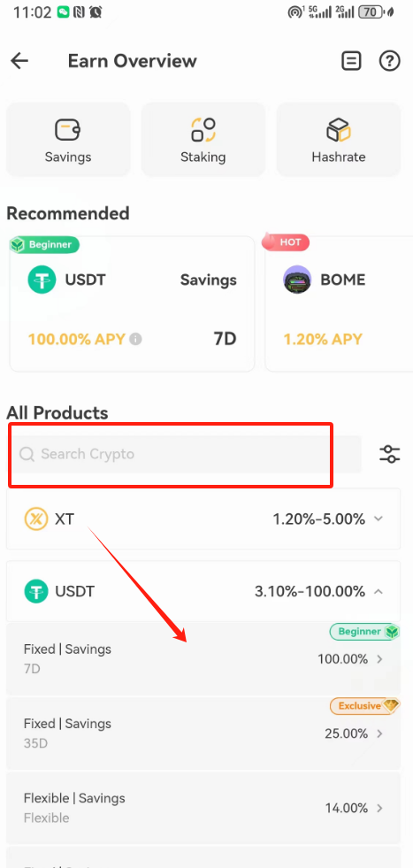Viewport: 413px width, 868px height.
Task: Tap the Beginner badge on 7D offer
Action: (365, 632)
